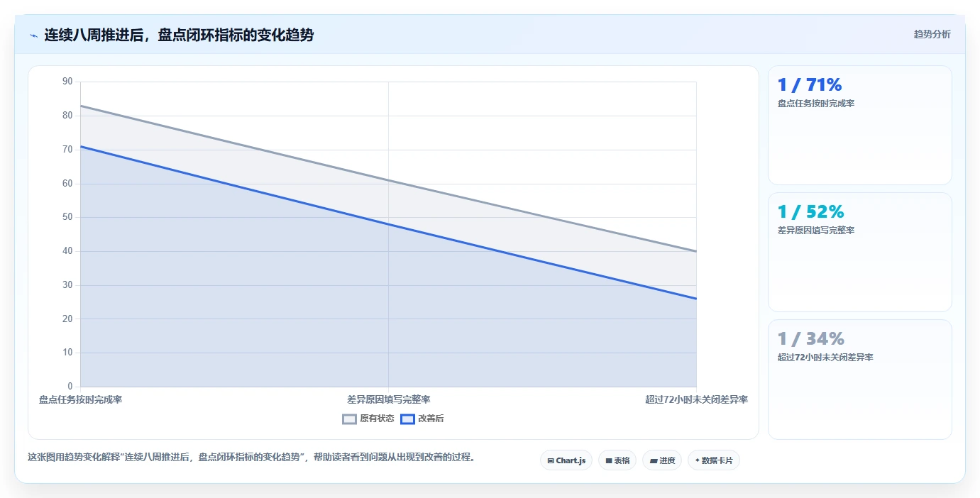Viewport: 980px width, 498px height.
Task: Click the 超过72小时未关闭差异率 x-axis label
Action: click(696, 399)
